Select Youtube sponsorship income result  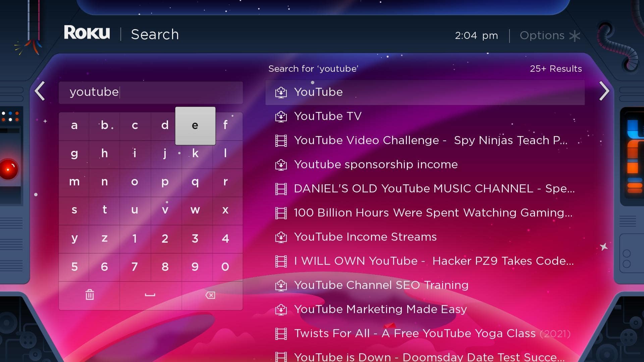(x=425, y=165)
